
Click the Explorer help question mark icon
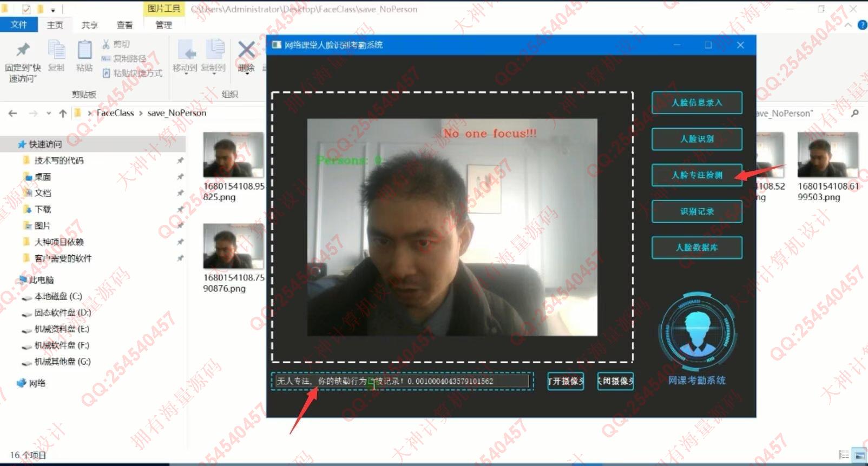863,25
